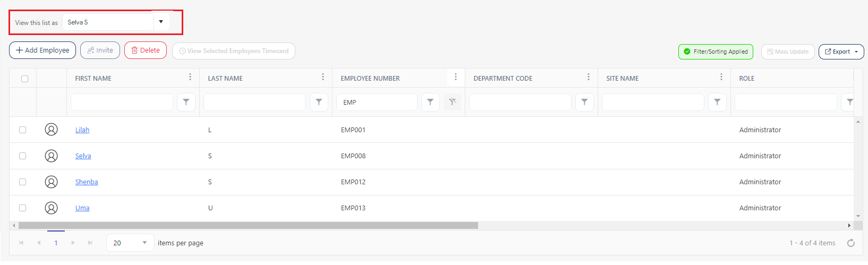
Task: Check the box for Selva's row
Action: pyautogui.click(x=22, y=156)
